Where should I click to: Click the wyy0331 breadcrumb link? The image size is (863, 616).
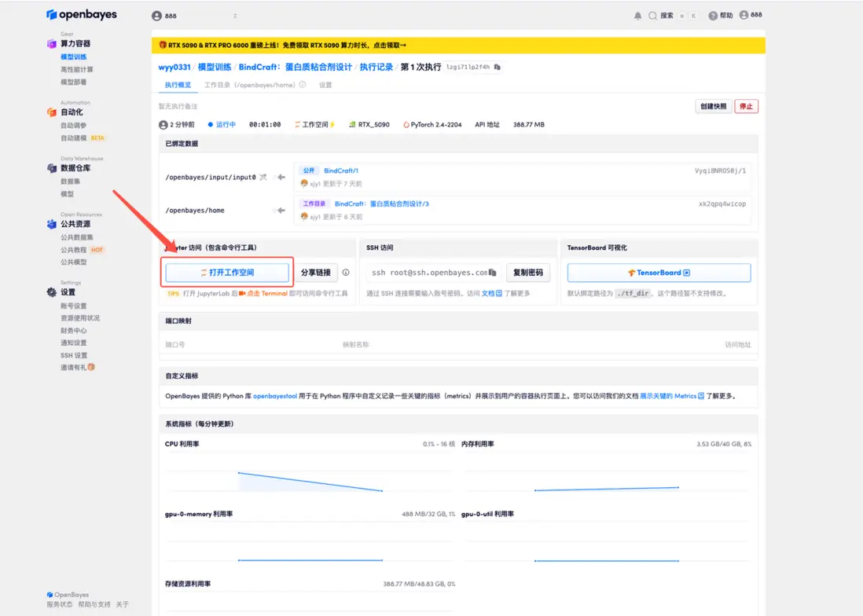coord(174,67)
